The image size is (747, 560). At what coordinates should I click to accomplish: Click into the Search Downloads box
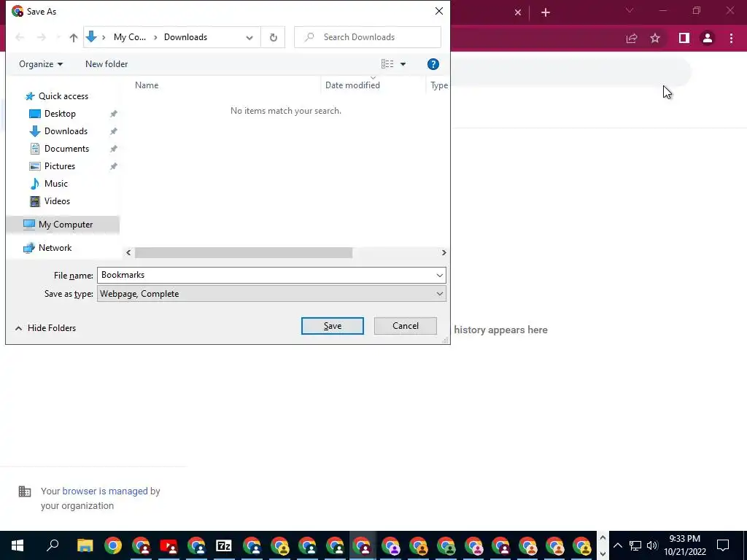pyautogui.click(x=368, y=37)
